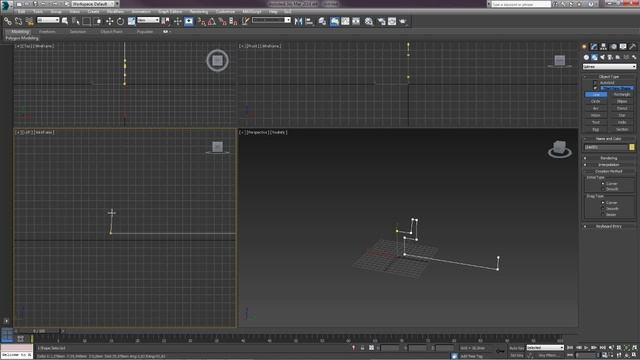Click the Circle shape button
Image resolution: width=640 pixels, height=360 pixels.
(596, 101)
